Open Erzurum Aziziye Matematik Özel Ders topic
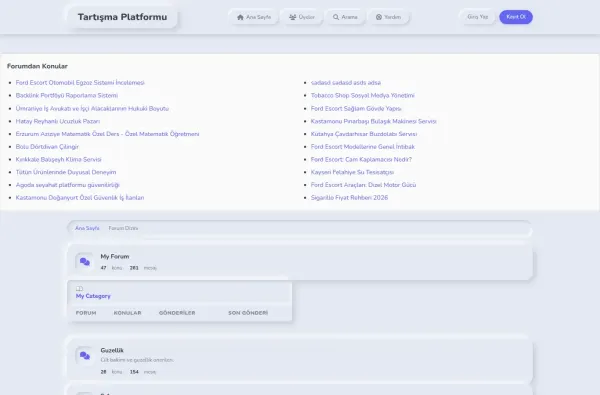The height and width of the screenshot is (395, 600). pyautogui.click(x=107, y=134)
